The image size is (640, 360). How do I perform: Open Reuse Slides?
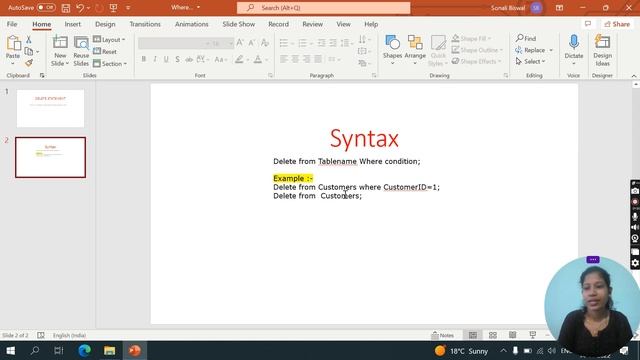click(81, 51)
